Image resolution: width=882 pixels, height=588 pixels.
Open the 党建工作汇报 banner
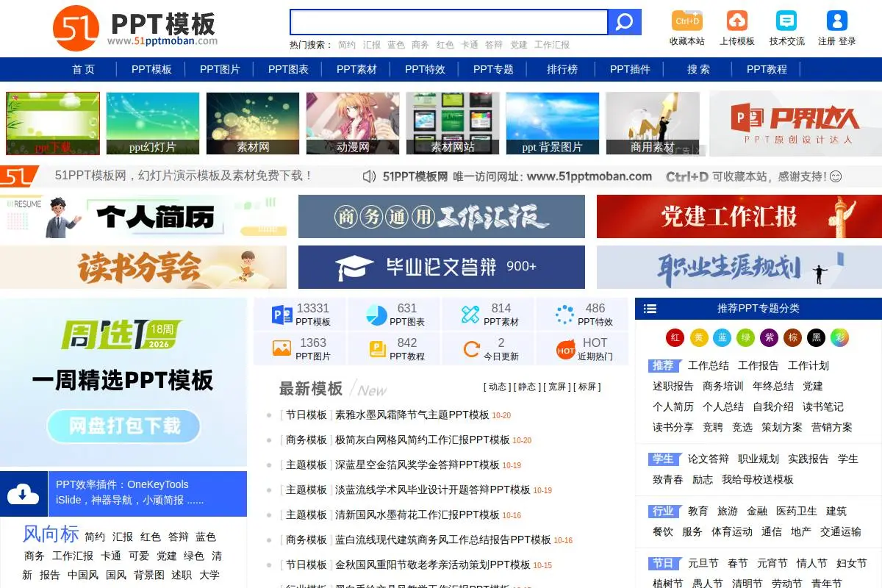pyautogui.click(x=739, y=216)
